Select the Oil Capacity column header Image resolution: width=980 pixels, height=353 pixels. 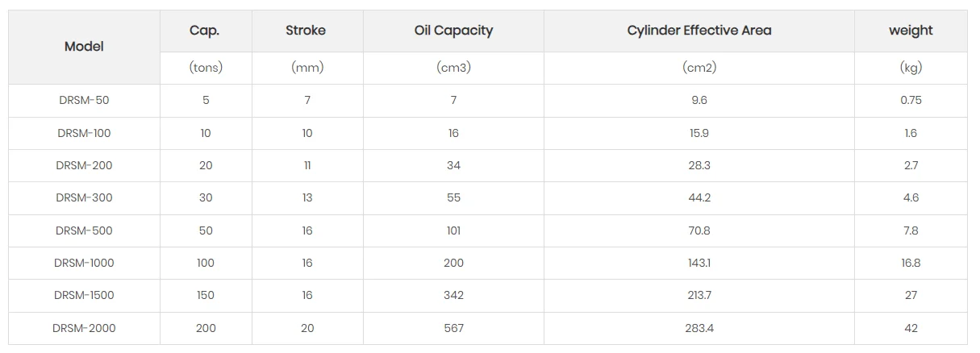click(x=453, y=31)
